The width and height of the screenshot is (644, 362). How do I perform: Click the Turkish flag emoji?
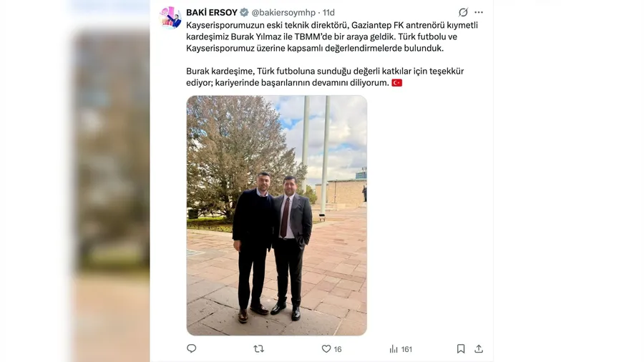coord(396,83)
